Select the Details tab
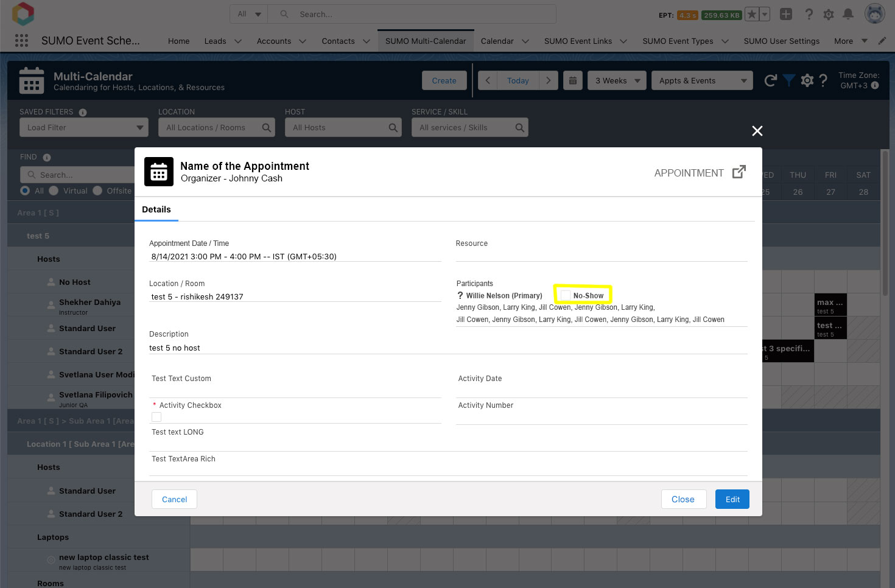This screenshot has width=895, height=588. pyautogui.click(x=156, y=209)
